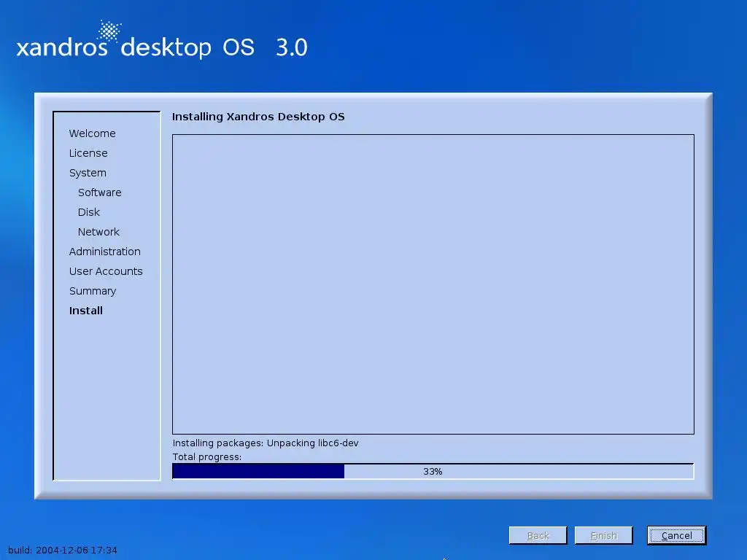Select the bold Install step
Viewport: 747px width, 560px height.
(86, 311)
